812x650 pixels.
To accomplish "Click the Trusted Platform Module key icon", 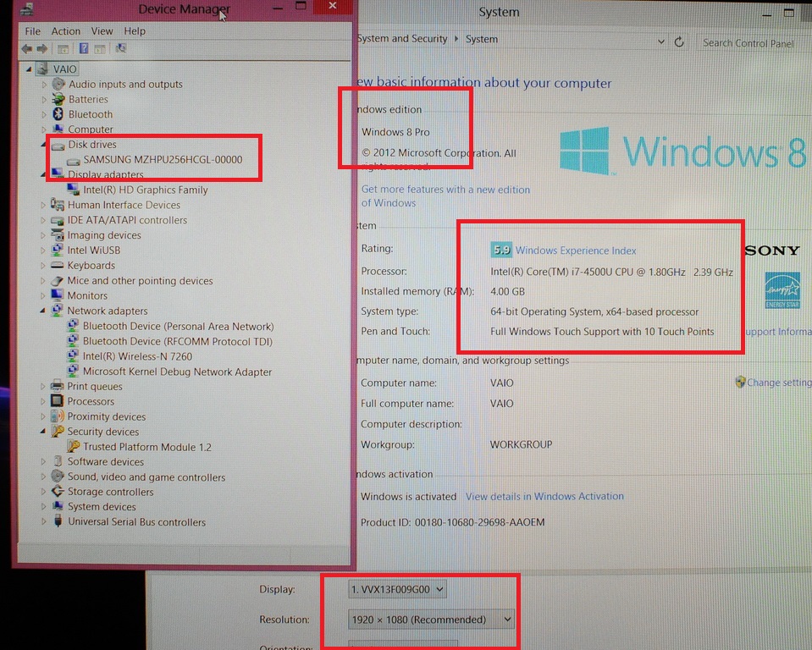I will (74, 446).
